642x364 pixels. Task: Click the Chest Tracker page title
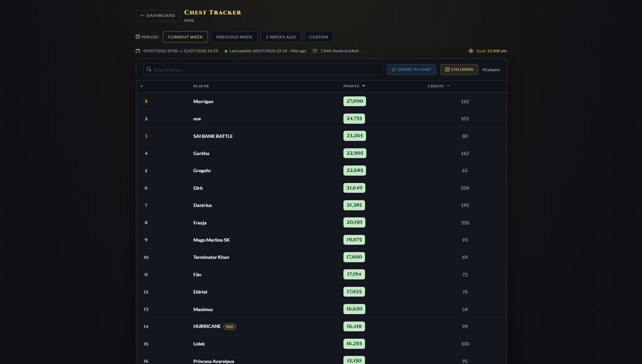point(213,12)
